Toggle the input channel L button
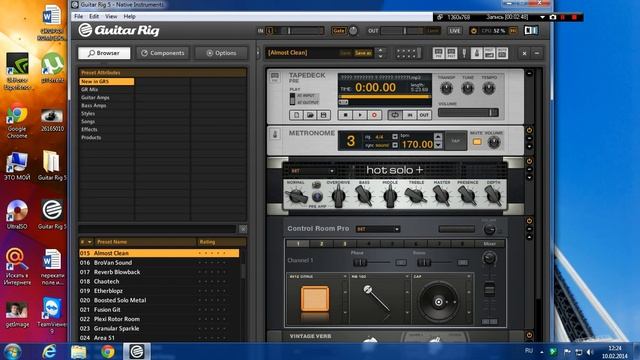This screenshot has width=640, height=360. [x=269, y=31]
